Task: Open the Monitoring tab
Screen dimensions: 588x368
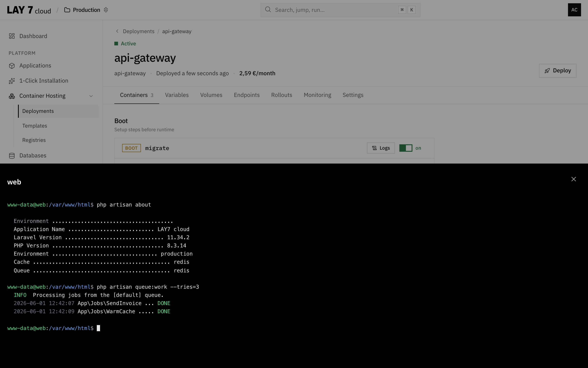Action: point(317,95)
